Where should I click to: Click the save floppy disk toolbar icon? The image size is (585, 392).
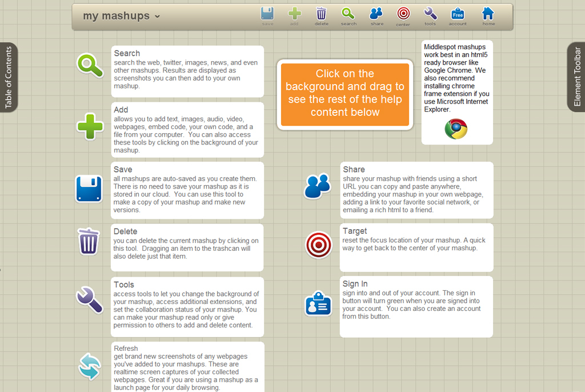pyautogui.click(x=267, y=14)
